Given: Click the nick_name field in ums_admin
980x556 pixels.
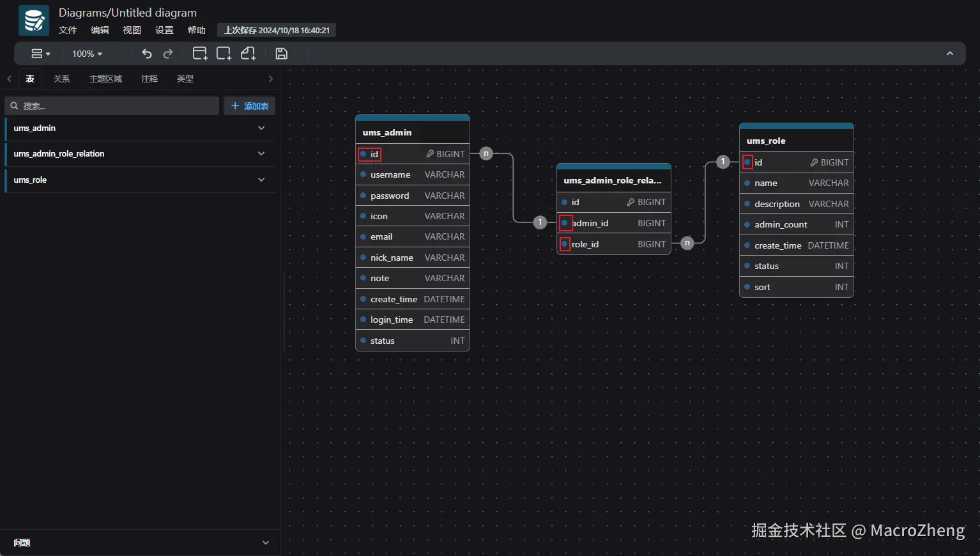Looking at the screenshot, I should pos(413,258).
